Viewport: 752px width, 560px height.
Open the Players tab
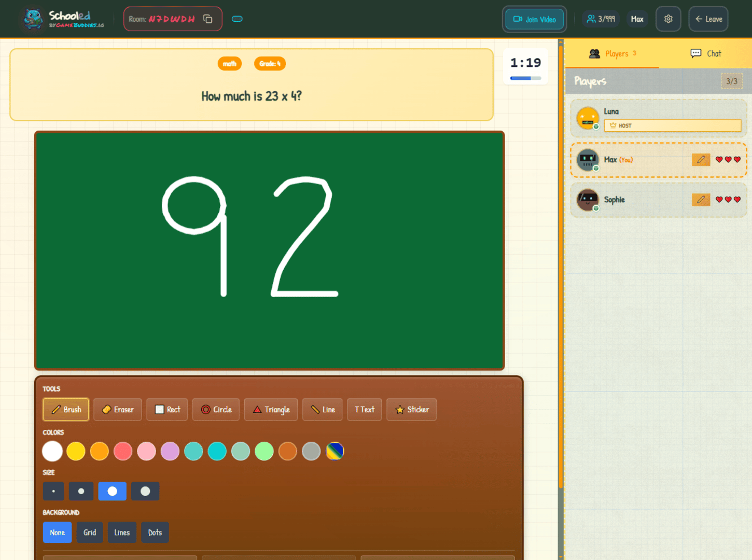point(612,53)
